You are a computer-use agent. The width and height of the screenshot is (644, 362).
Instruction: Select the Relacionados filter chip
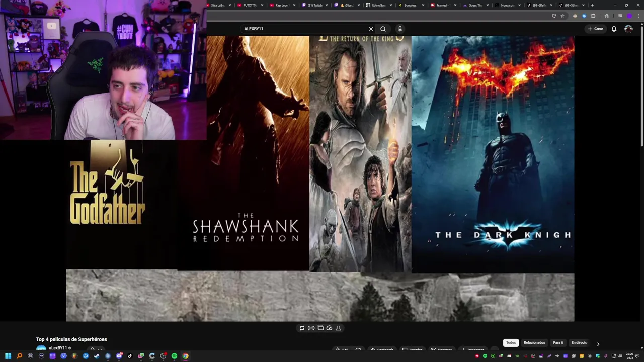(534, 343)
